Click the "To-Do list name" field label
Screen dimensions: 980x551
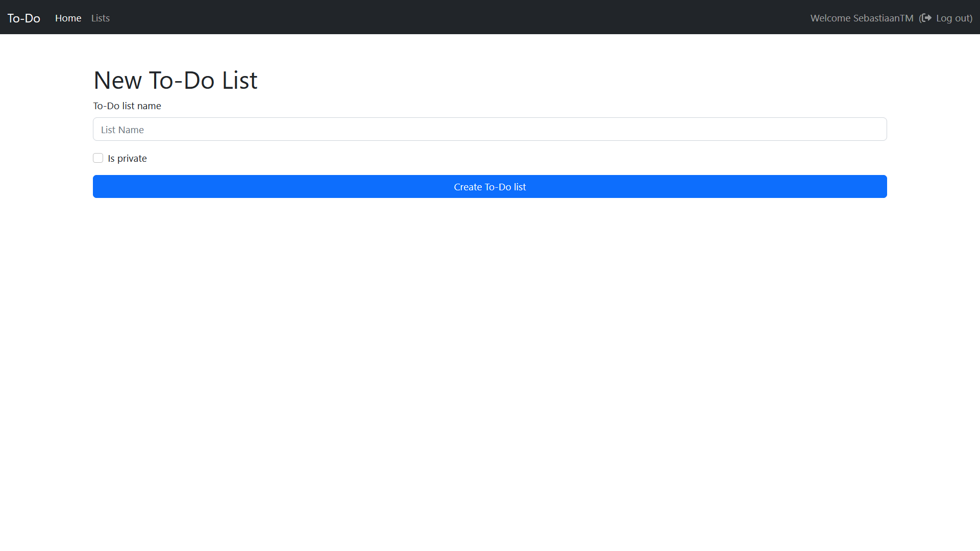click(127, 106)
